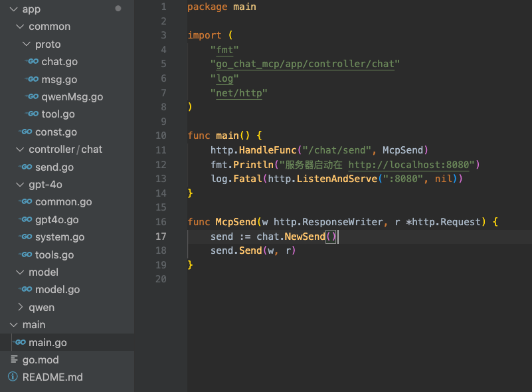
Task: Click the markdown info icon beside README.md
Action: (13, 377)
